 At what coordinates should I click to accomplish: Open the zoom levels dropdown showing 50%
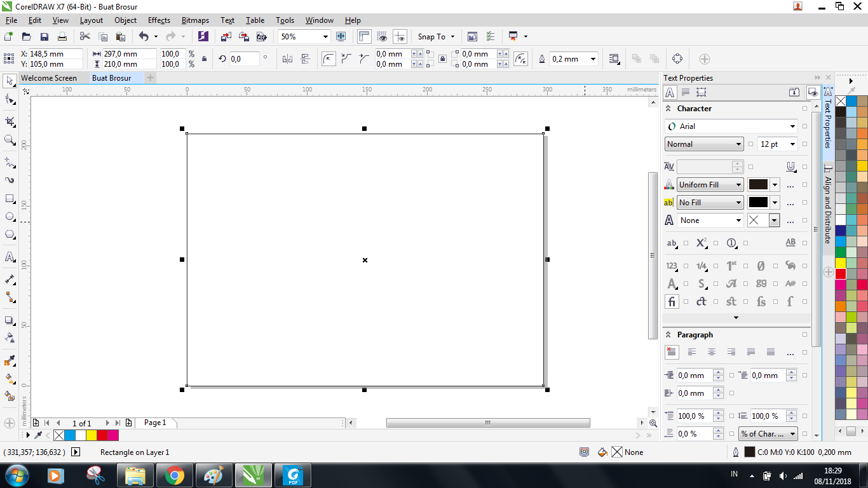tap(325, 36)
